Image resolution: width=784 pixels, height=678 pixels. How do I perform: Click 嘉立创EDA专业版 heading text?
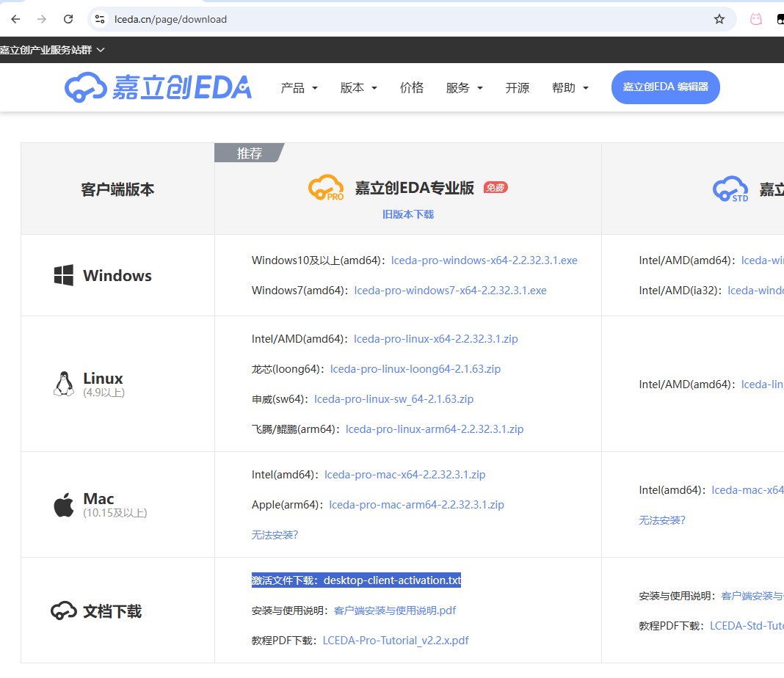[x=415, y=187]
